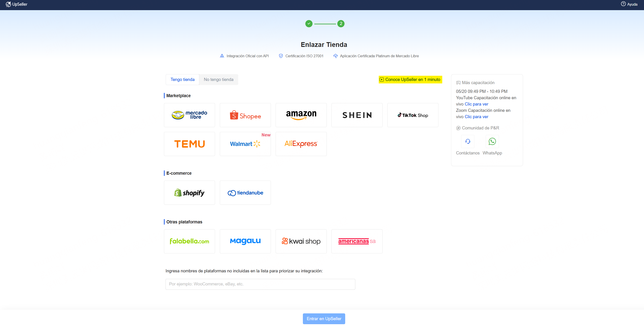
Task: Open the WhatsApp community icon
Action: 492,141
